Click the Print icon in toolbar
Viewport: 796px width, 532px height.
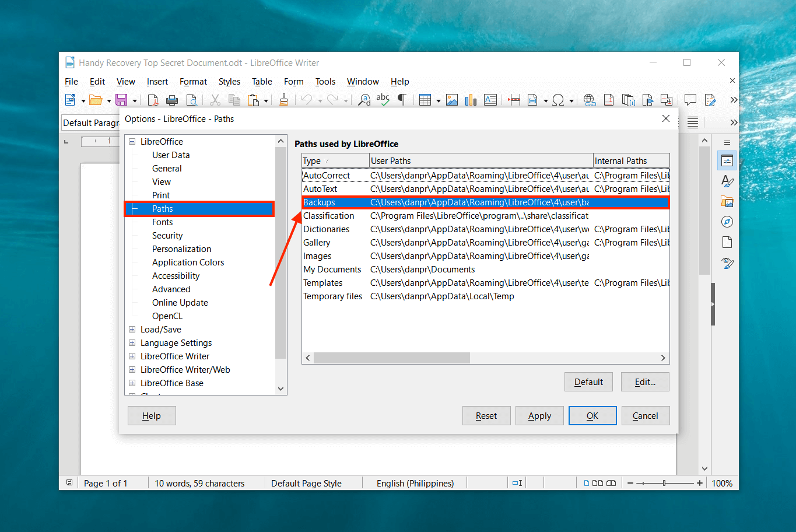[x=172, y=100]
